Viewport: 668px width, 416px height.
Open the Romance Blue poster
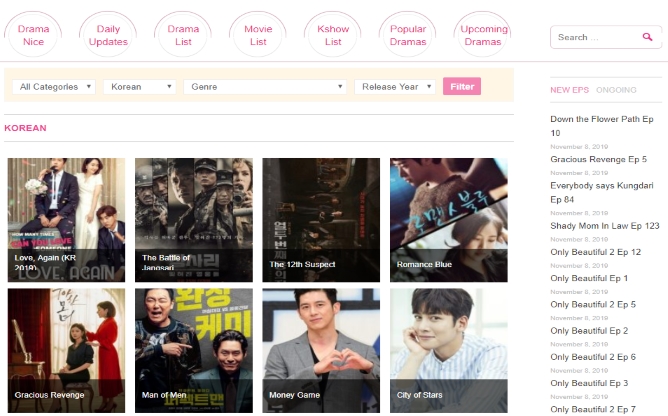(x=449, y=220)
